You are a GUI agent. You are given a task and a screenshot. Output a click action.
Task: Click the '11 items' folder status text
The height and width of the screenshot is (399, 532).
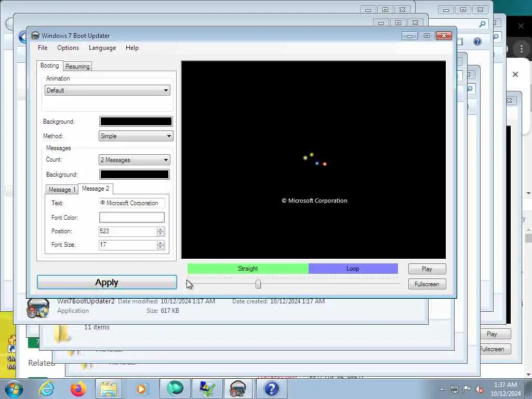pos(97,327)
